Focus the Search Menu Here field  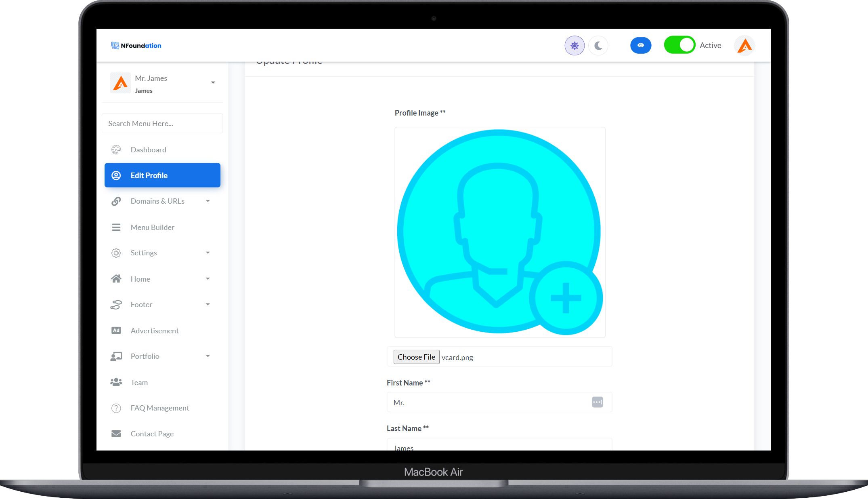[x=162, y=123]
